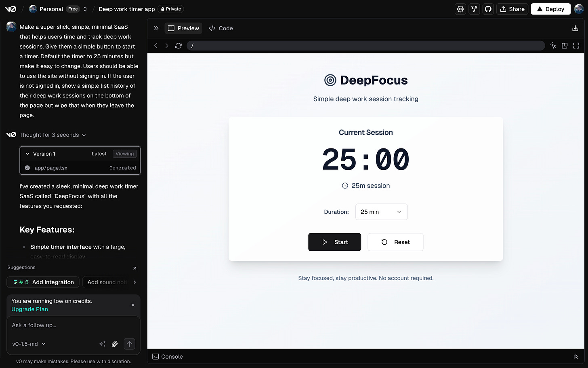This screenshot has height=368, width=588.
Task: Click the Viewing badge on Version 1
Action: (124, 154)
